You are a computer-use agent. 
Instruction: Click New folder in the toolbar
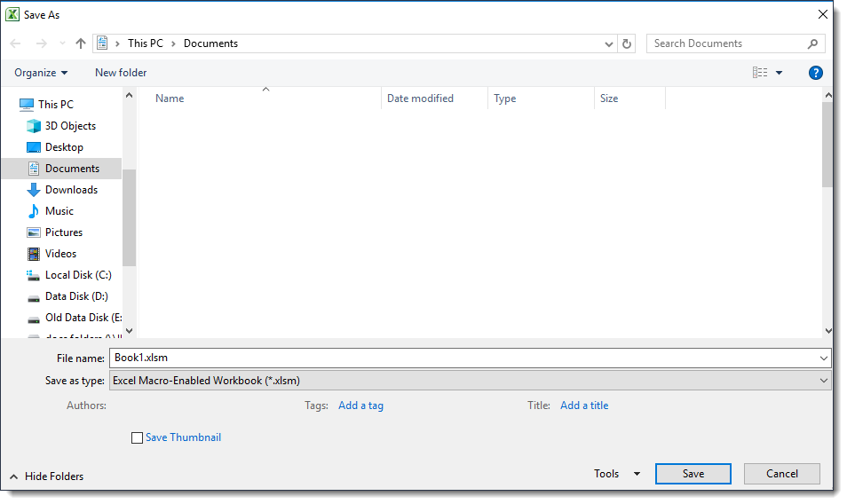pyautogui.click(x=121, y=73)
